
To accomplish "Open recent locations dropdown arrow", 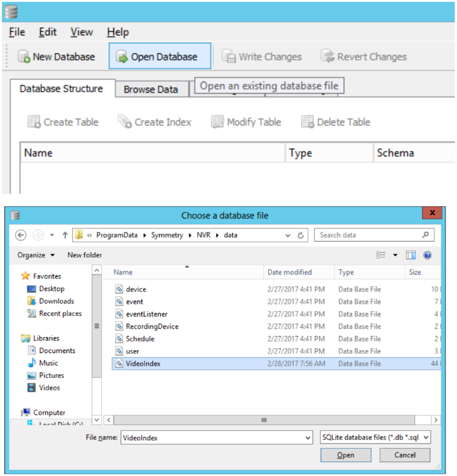I will [x=52, y=236].
